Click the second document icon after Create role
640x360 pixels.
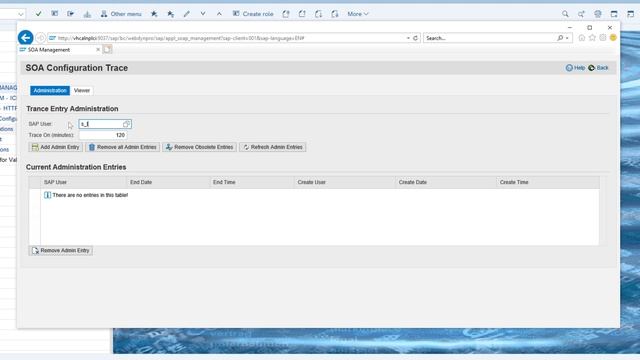tap(302, 14)
